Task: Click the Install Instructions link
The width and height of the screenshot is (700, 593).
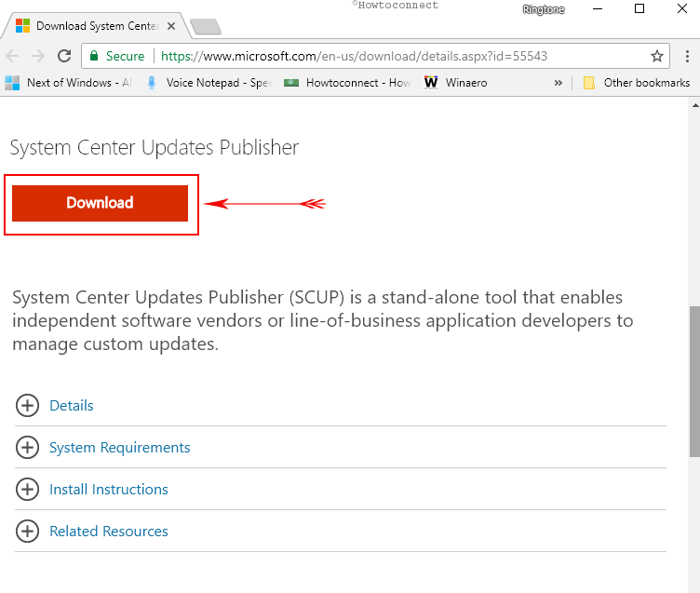Action: point(109,490)
